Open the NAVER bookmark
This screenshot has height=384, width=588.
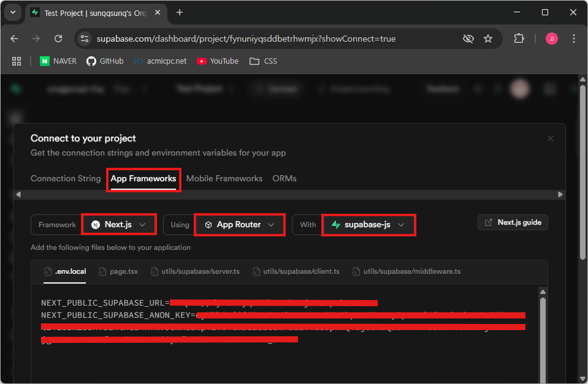58,61
